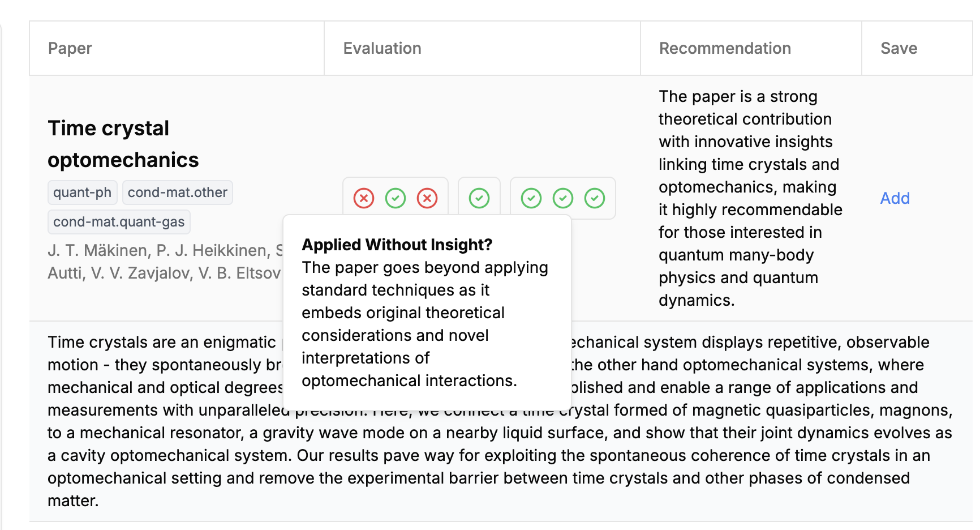Click the recommendation summary text
Screen dimensions: 980x530
[x=750, y=198]
